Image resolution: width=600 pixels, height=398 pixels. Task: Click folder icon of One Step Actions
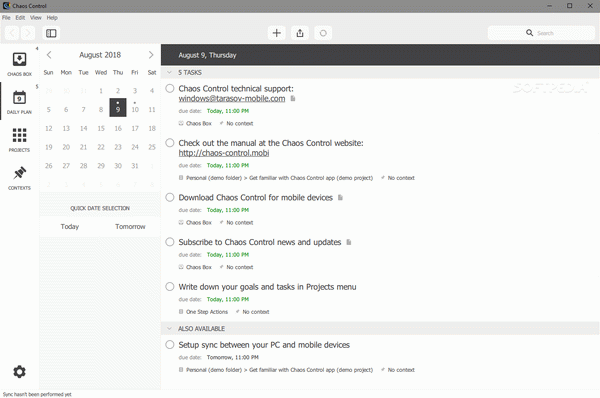click(181, 312)
